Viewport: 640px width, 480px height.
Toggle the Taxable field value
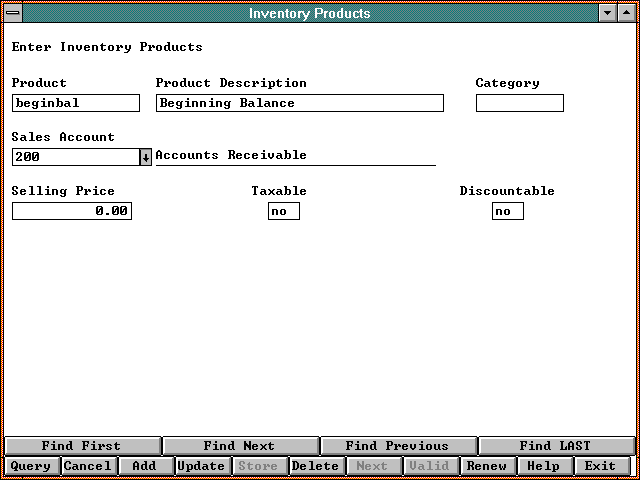point(284,211)
